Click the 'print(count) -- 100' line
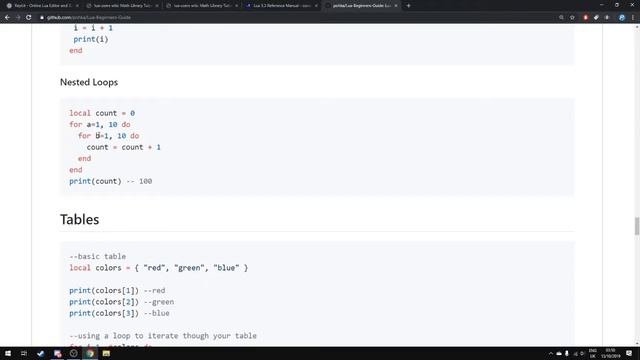Screen dimensions: 640x360 [x=111, y=181]
